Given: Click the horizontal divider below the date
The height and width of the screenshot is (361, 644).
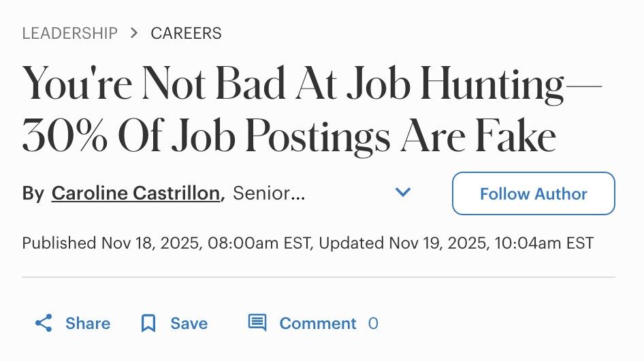Looking at the screenshot, I should (319, 277).
